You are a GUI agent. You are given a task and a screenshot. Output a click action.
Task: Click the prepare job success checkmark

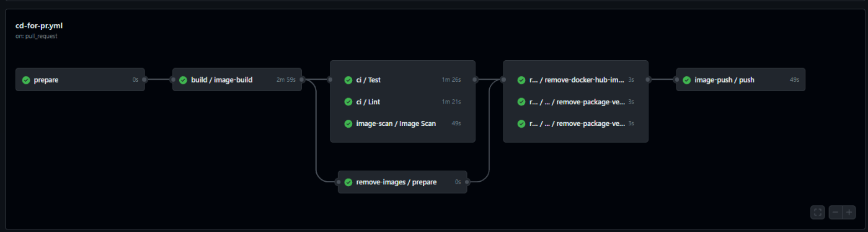pos(26,80)
